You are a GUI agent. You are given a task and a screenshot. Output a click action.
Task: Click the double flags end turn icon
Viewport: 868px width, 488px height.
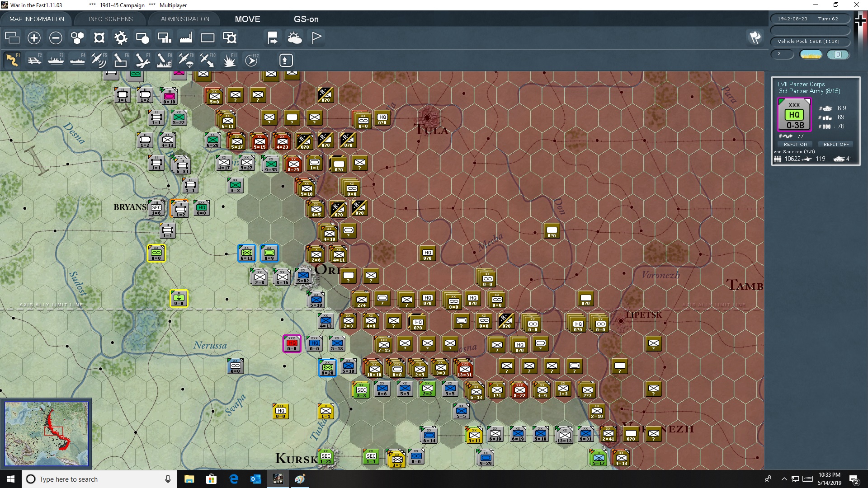coord(755,38)
